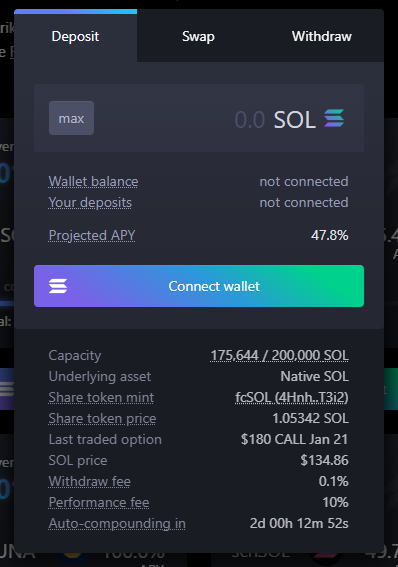
Task: Open the Swap tab
Action: (x=198, y=36)
